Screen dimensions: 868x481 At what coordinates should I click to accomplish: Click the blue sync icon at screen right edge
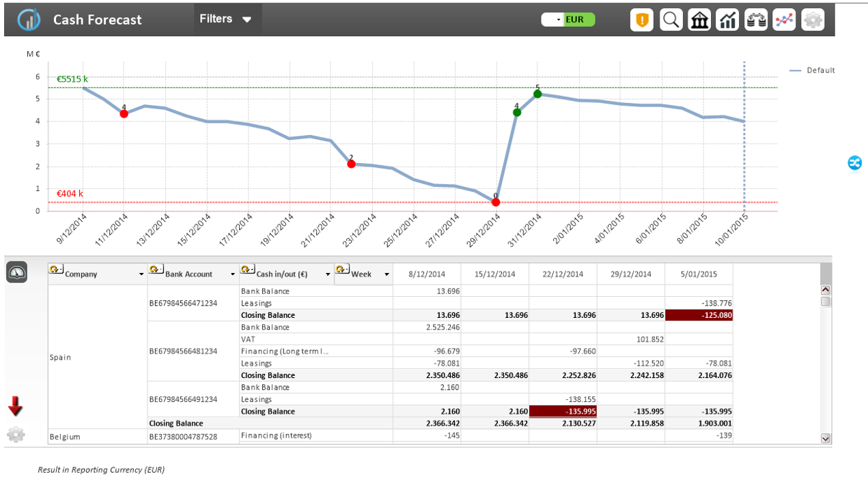855,163
